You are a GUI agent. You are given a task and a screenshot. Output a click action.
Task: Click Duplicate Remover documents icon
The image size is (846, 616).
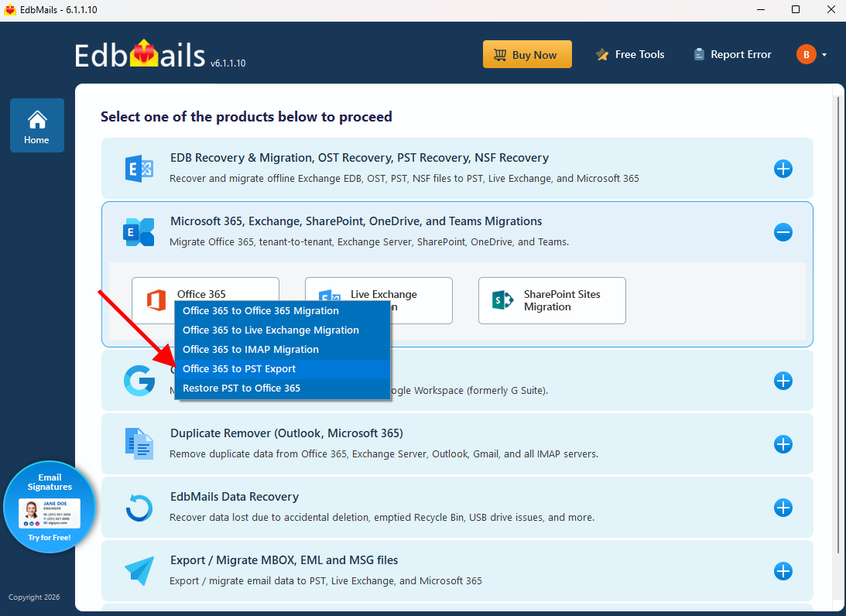(x=139, y=444)
